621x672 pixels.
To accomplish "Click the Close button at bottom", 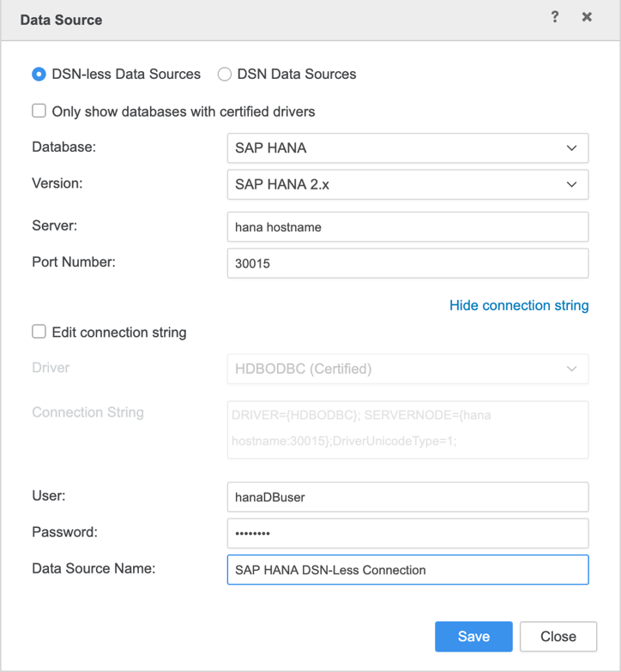I will coord(558,636).
